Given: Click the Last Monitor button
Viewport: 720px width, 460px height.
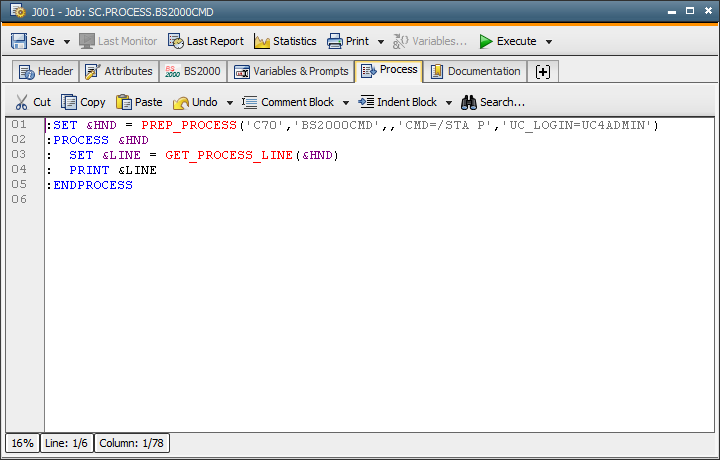Looking at the screenshot, I should [x=118, y=41].
